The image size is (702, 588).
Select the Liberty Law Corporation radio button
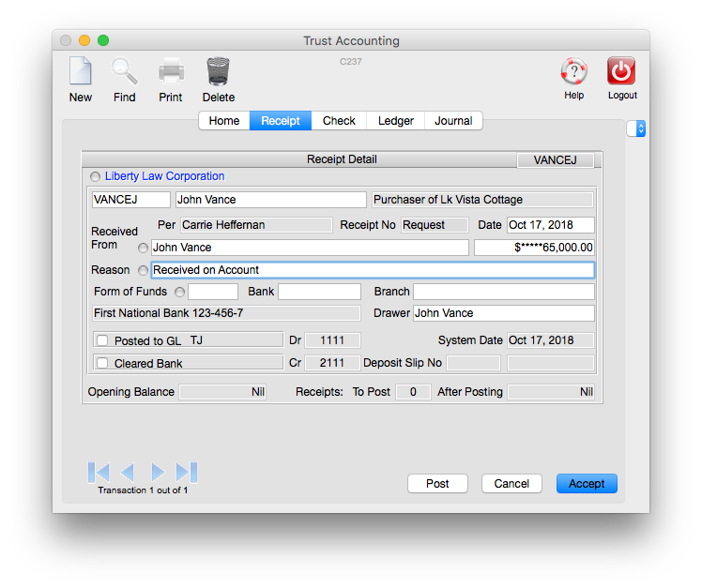(x=95, y=176)
